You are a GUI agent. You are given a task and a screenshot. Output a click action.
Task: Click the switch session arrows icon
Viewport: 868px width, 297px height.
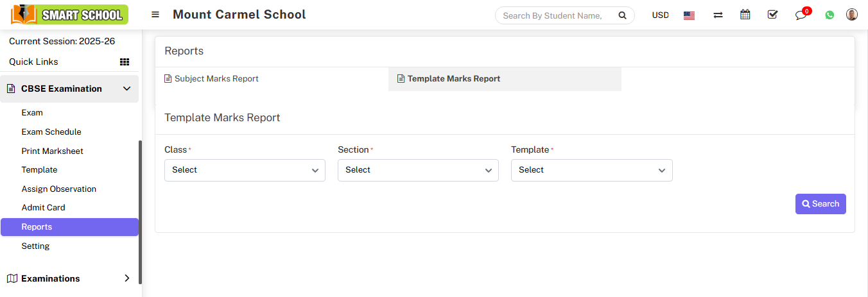[718, 15]
